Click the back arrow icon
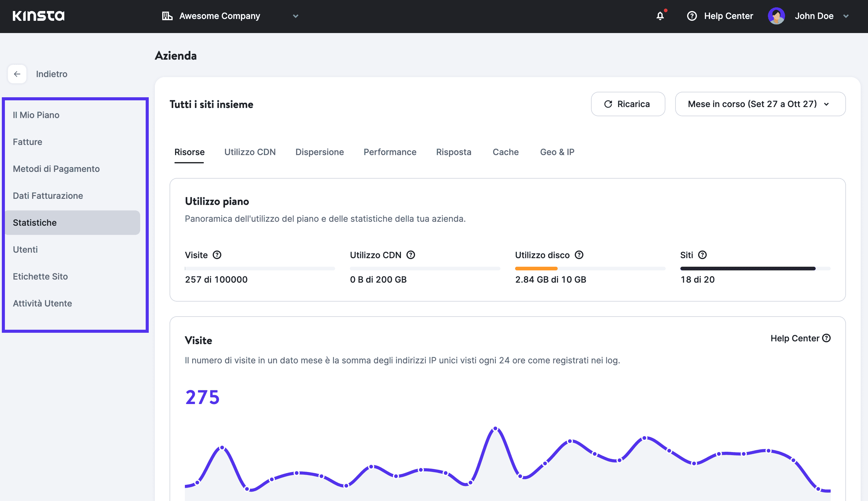The image size is (868, 501). tap(17, 74)
